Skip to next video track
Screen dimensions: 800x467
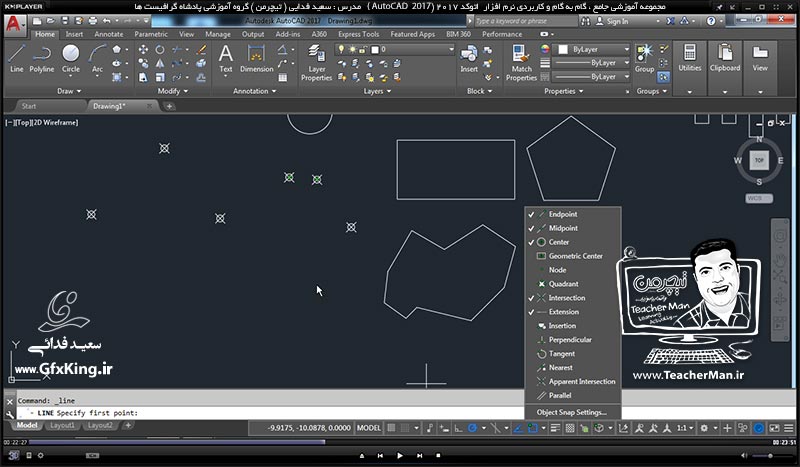[x=419, y=455]
